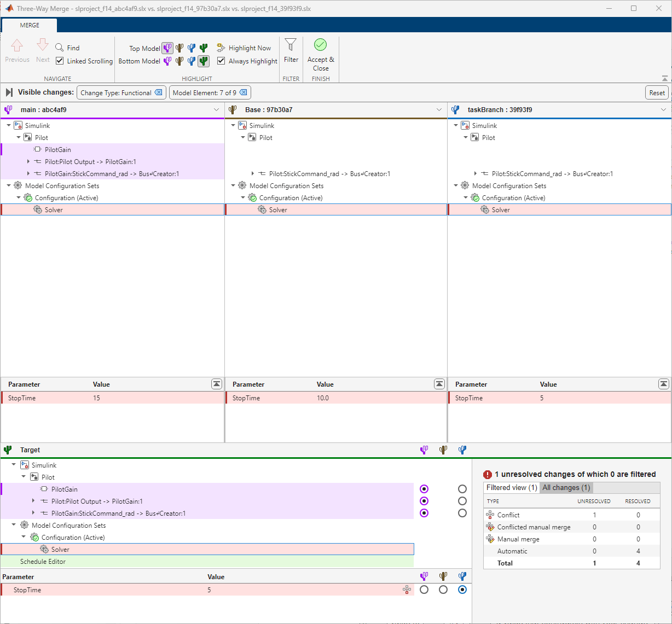The height and width of the screenshot is (624, 672).
Task: Highlight Base branch in Top Model row
Action: (179, 48)
